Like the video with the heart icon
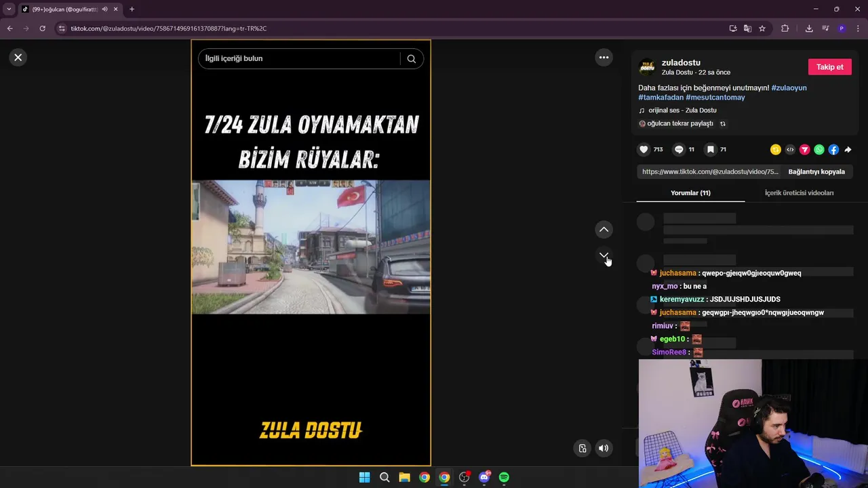The image size is (868, 488). click(644, 149)
